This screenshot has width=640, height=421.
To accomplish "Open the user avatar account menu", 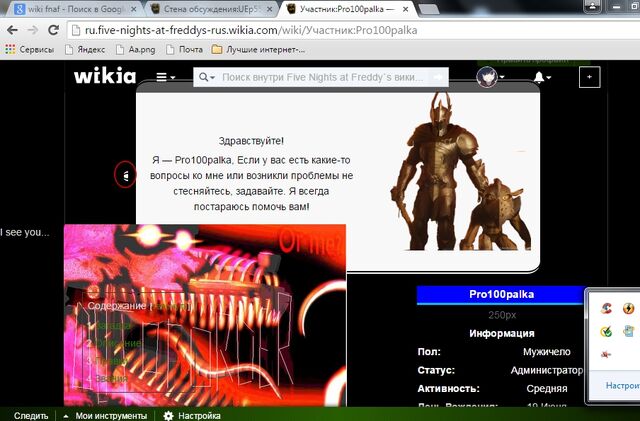I will pos(490,77).
